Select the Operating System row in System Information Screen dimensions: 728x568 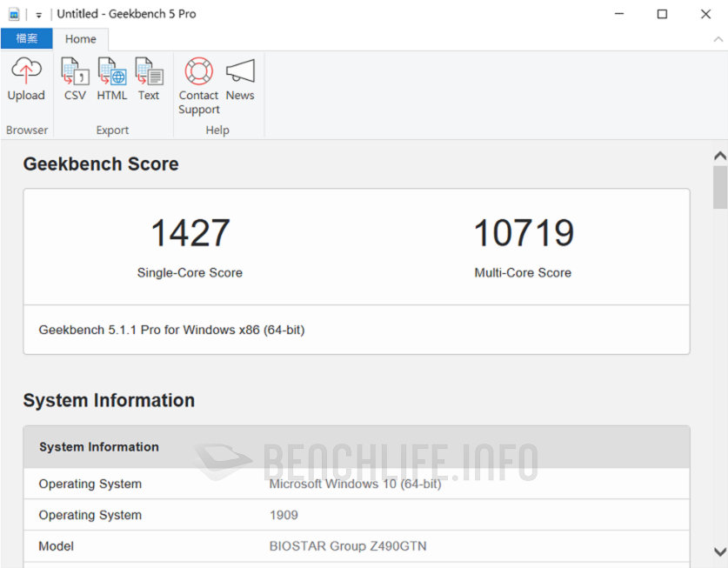90,484
